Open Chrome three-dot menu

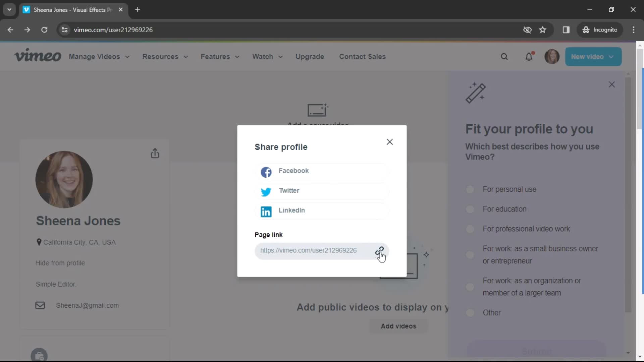pos(633,30)
